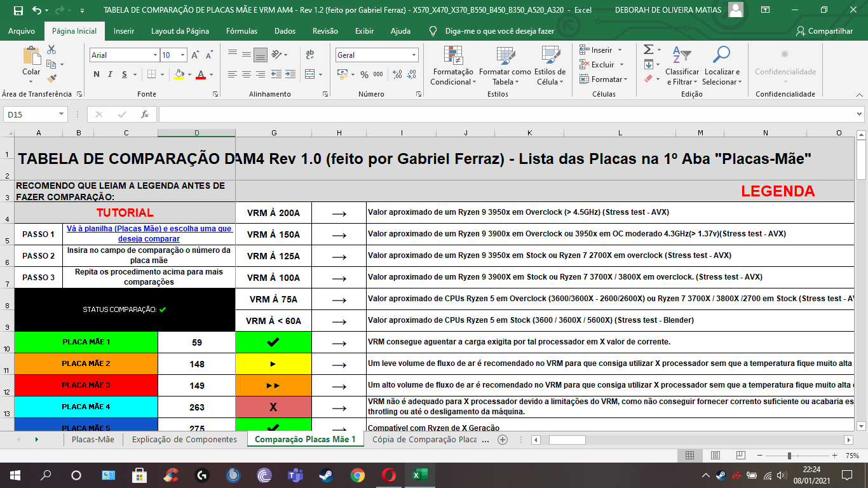Viewport: 868px width, 488px height.
Task: Expand the formula bar chevron
Action: [x=859, y=114]
